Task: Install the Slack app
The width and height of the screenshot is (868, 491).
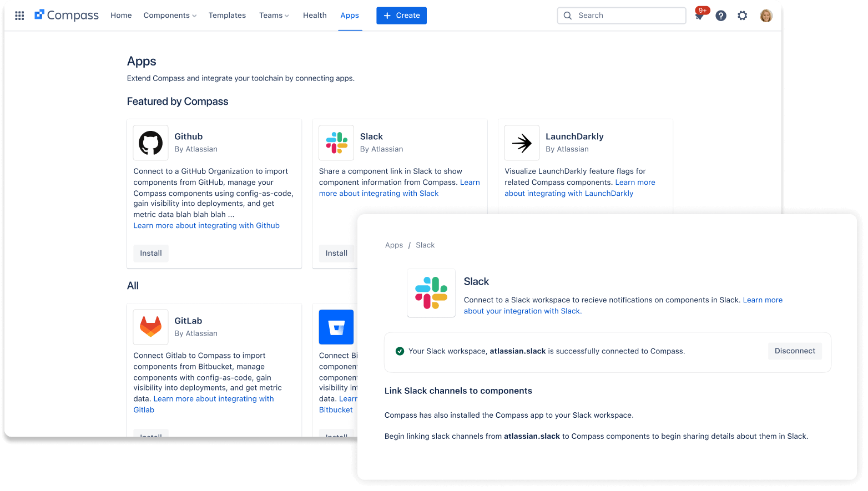Action: tap(336, 253)
